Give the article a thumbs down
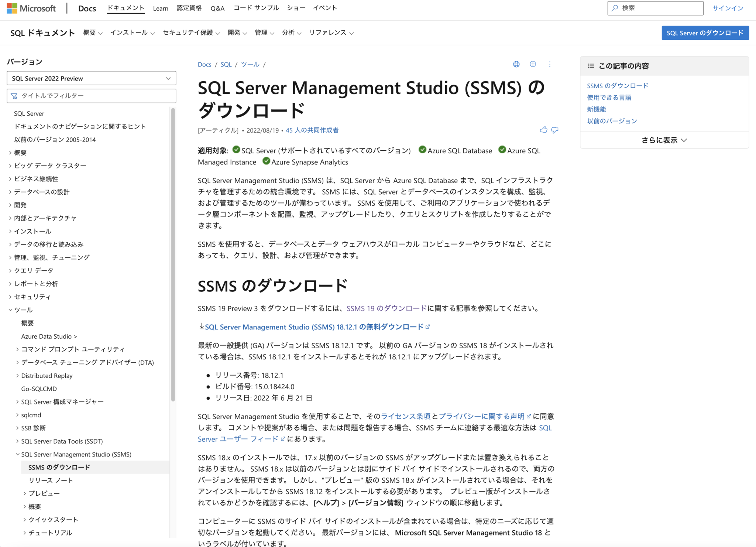Image resolution: width=756 pixels, height=547 pixels. pos(555,130)
